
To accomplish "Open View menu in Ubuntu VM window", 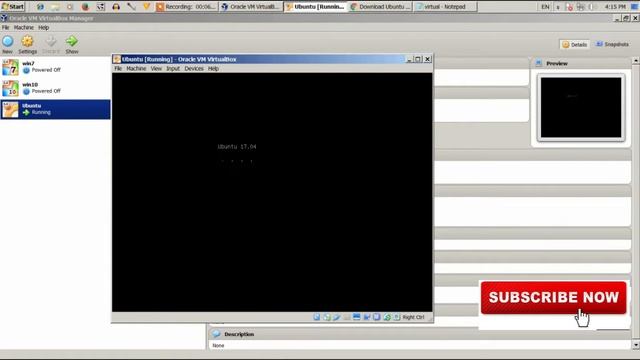I will 156,69.
